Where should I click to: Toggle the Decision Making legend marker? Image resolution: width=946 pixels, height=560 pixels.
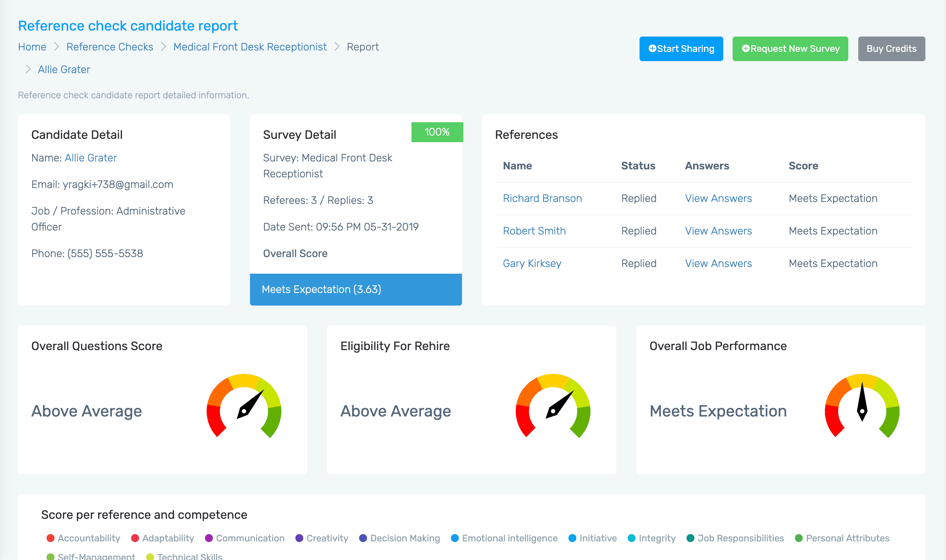tap(363, 538)
